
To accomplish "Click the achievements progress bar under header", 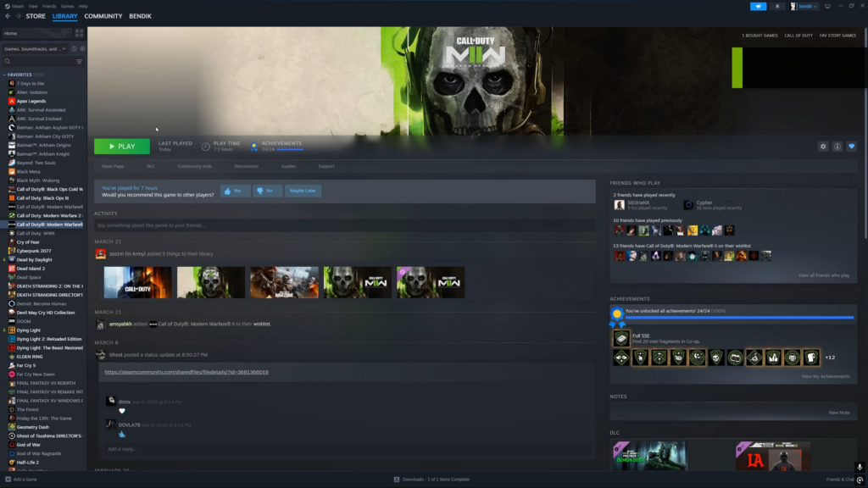I will (290, 150).
